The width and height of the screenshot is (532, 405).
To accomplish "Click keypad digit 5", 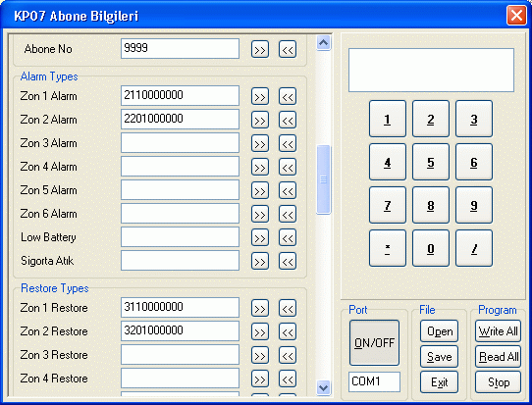I will point(431,162).
